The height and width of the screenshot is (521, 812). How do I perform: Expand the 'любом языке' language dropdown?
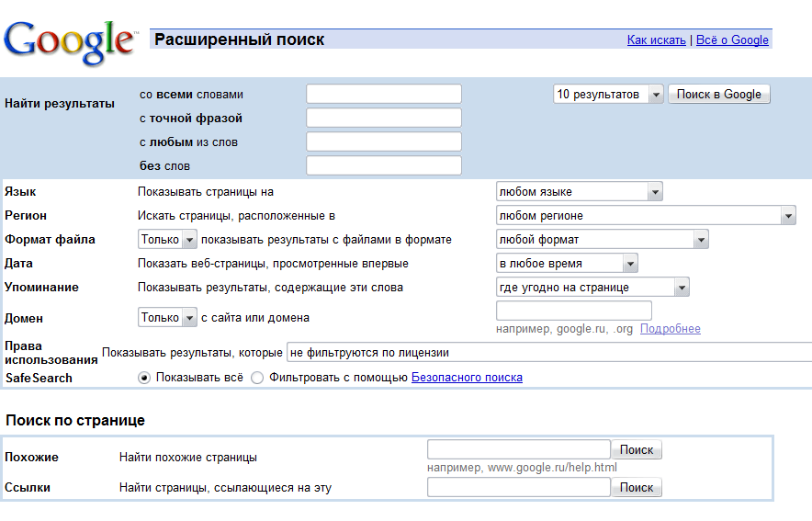(x=579, y=192)
